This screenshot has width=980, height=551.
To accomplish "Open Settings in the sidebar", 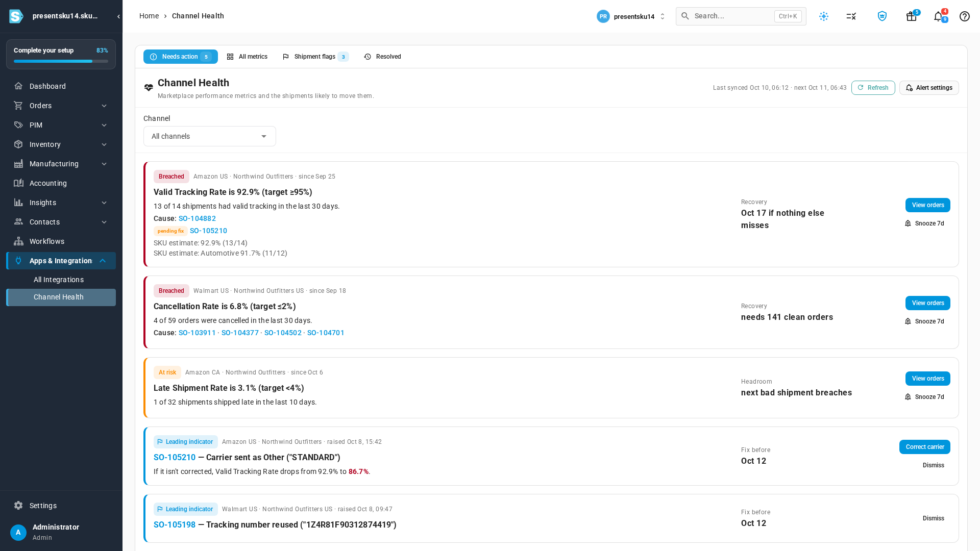I will tap(61, 506).
